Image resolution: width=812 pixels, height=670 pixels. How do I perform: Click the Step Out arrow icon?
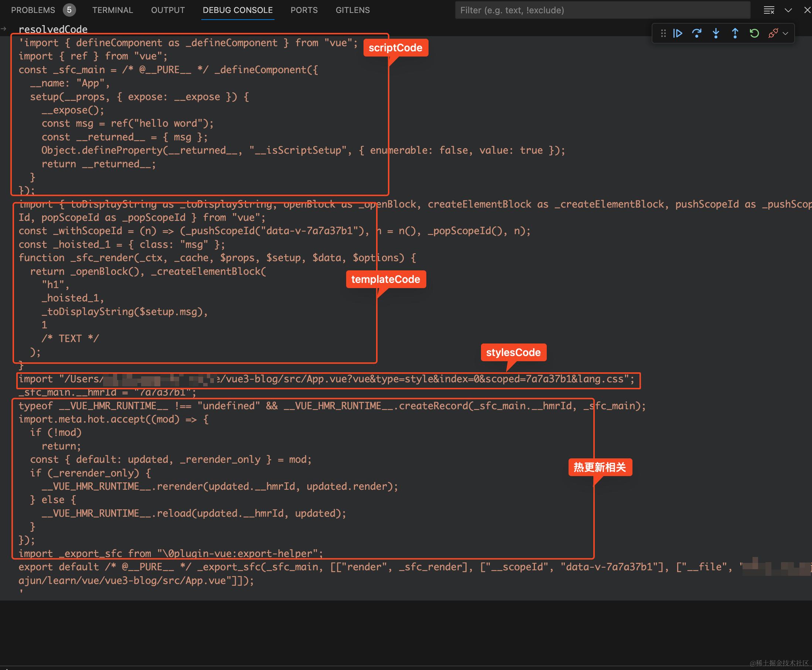coord(735,34)
